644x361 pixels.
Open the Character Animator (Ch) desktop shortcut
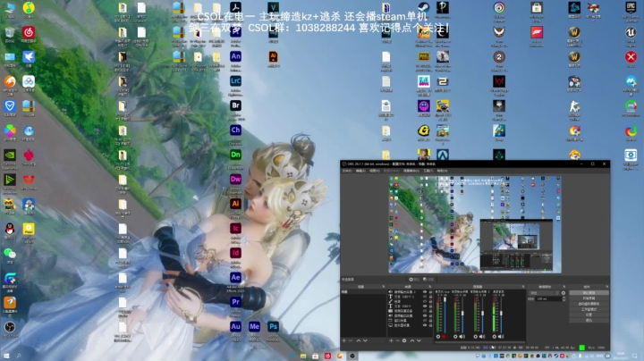235,130
